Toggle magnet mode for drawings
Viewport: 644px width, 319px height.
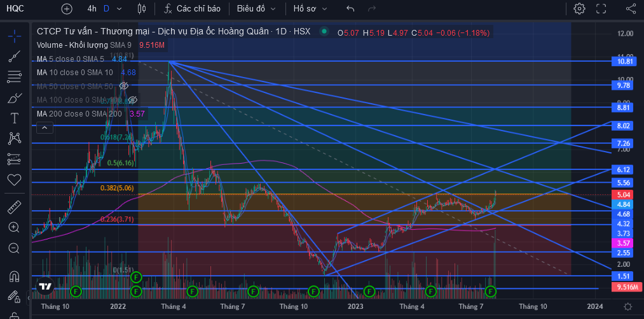click(x=15, y=275)
